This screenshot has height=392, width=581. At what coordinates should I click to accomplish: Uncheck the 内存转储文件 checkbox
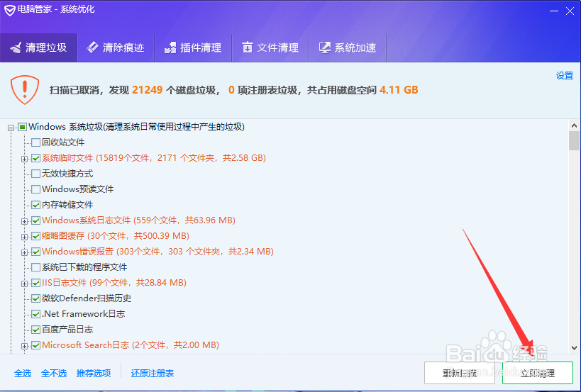pos(35,205)
